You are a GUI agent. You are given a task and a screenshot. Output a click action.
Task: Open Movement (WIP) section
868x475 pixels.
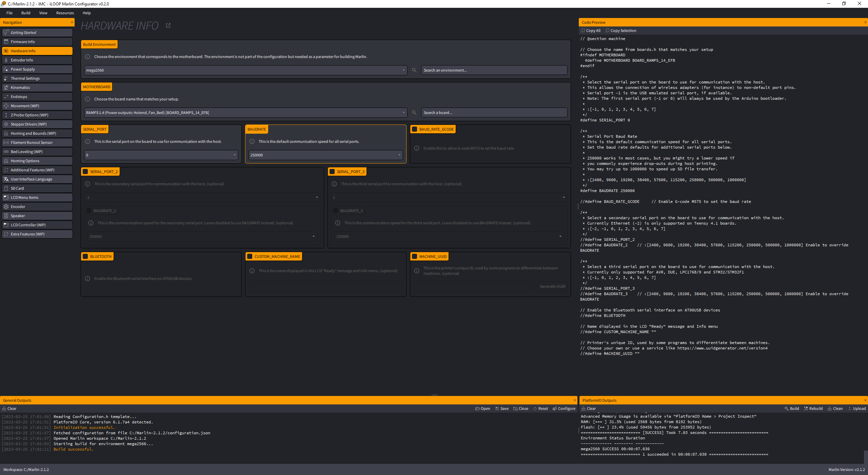pos(37,106)
